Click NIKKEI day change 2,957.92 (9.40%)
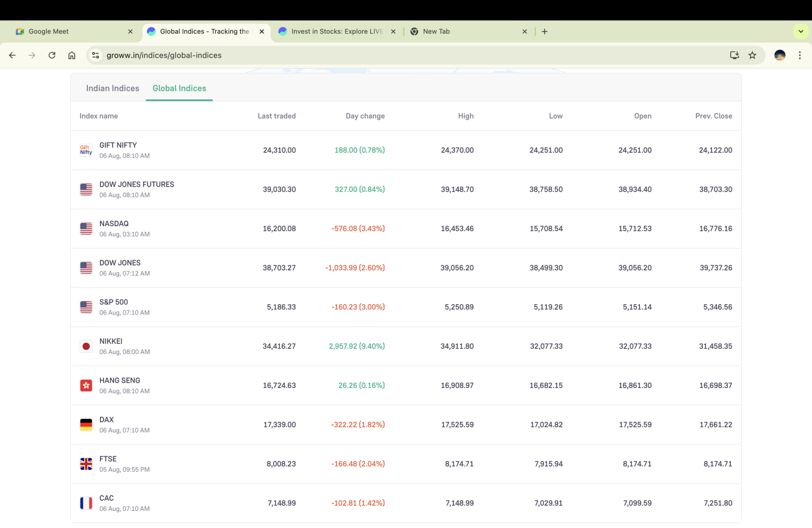This screenshot has height=528, width=812. click(357, 346)
